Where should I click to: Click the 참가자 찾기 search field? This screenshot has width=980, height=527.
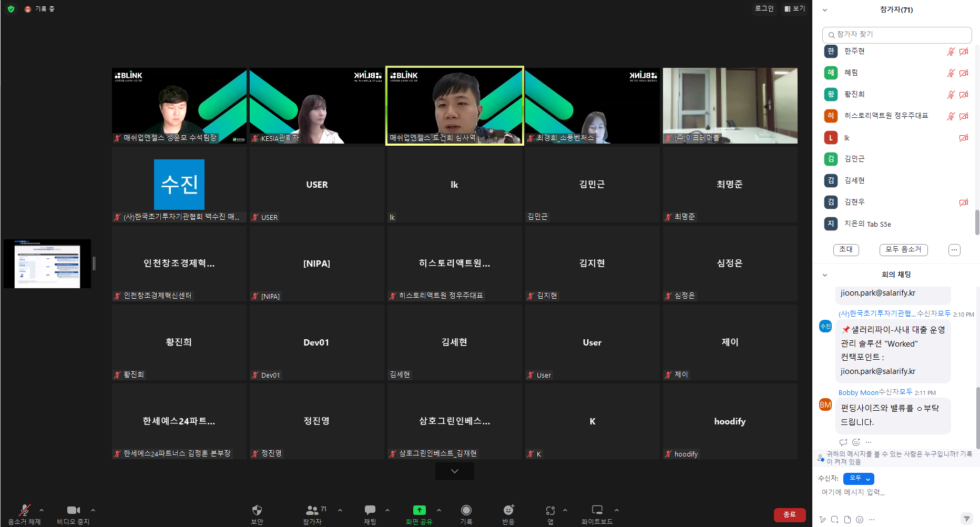point(896,35)
